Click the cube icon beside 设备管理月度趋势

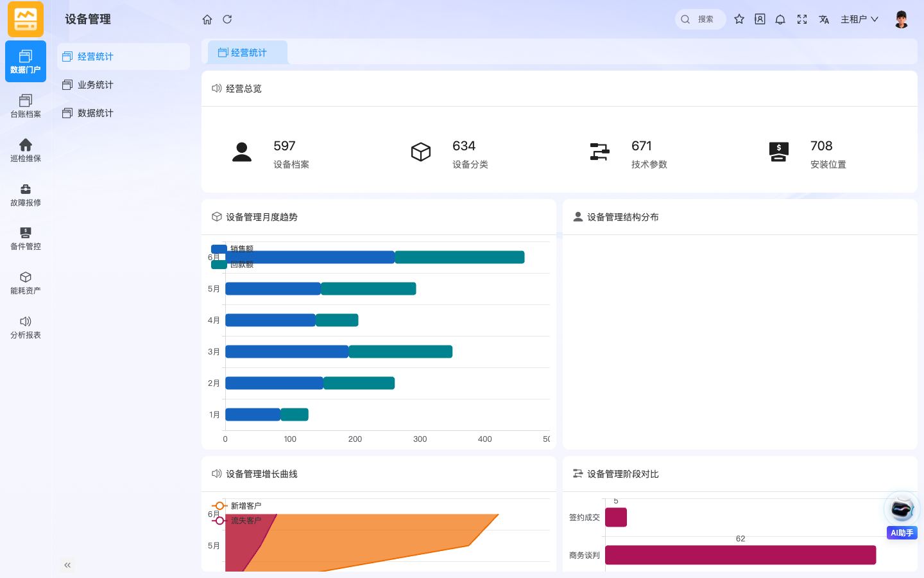[217, 216]
